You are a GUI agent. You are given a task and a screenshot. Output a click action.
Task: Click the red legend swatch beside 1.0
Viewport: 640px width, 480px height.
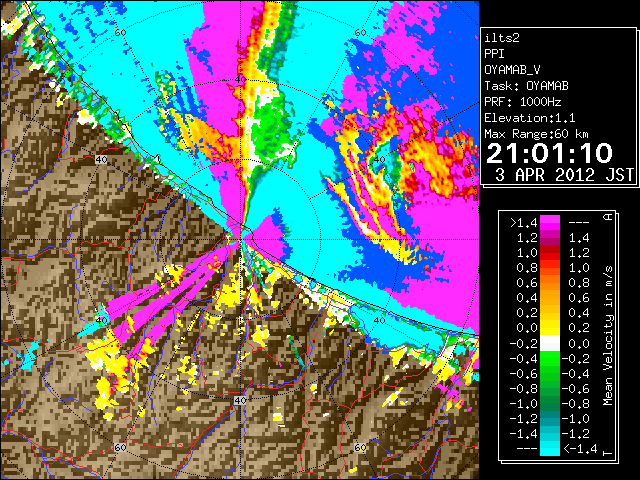tap(550, 253)
